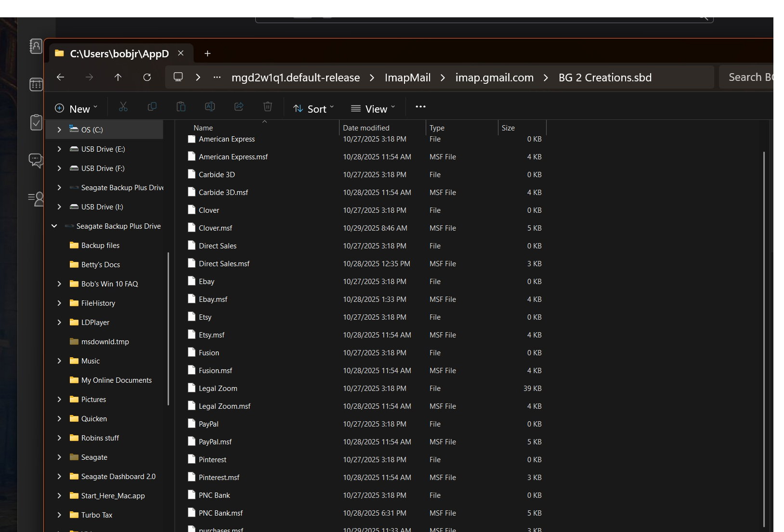Expand the Quicken folder in tree
The width and height of the screenshot is (784, 532).
point(59,419)
